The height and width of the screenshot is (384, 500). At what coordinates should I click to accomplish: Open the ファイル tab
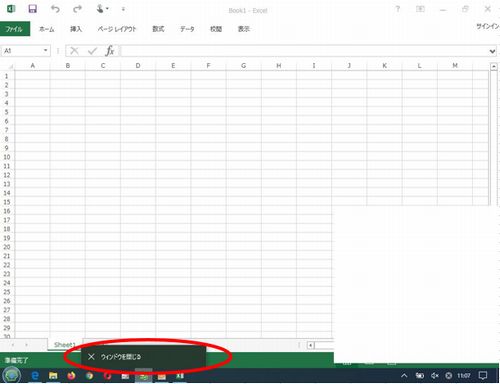(15, 29)
